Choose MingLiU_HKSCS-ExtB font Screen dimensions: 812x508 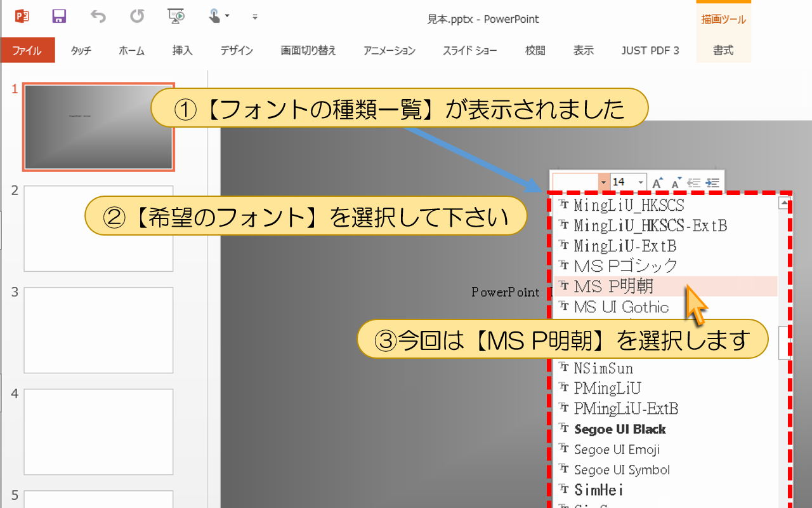tap(665, 225)
